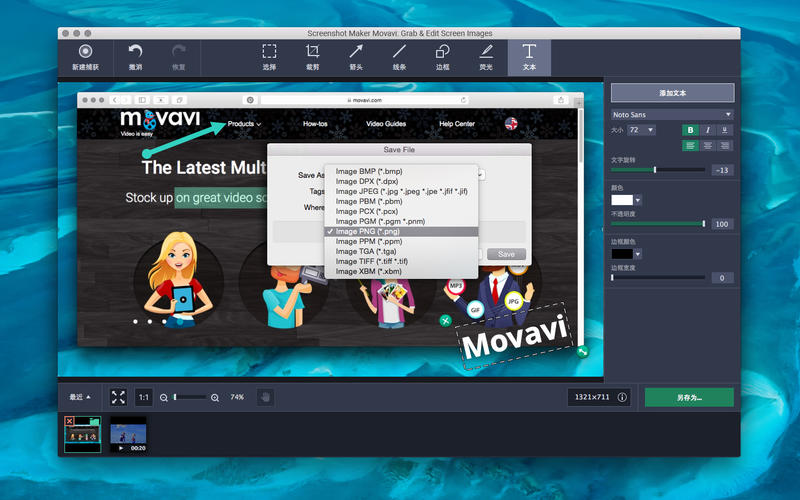The image size is (800, 500).
Task: Click the zoom level slider
Action: [190, 397]
